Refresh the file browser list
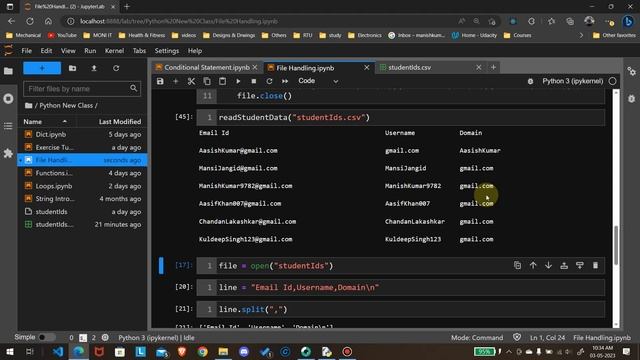The image size is (640, 360). (116, 68)
